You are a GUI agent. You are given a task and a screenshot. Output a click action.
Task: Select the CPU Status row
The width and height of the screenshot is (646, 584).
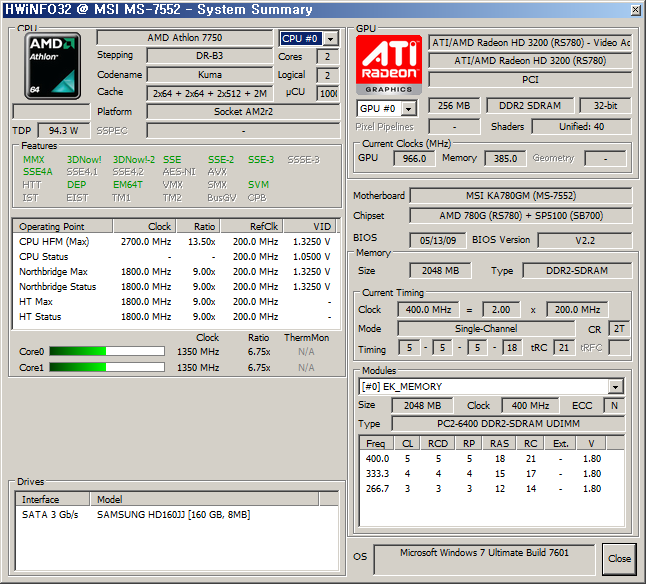175,257
